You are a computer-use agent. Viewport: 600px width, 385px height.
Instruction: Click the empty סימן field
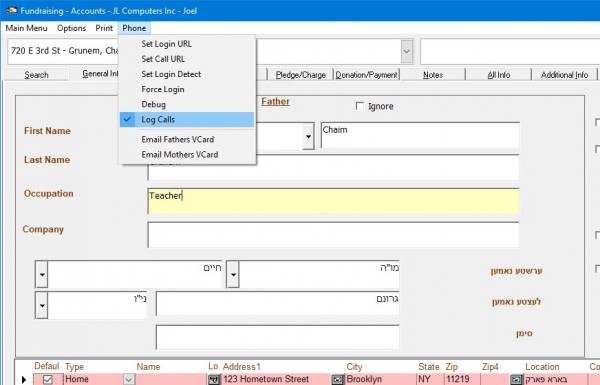pos(278,337)
